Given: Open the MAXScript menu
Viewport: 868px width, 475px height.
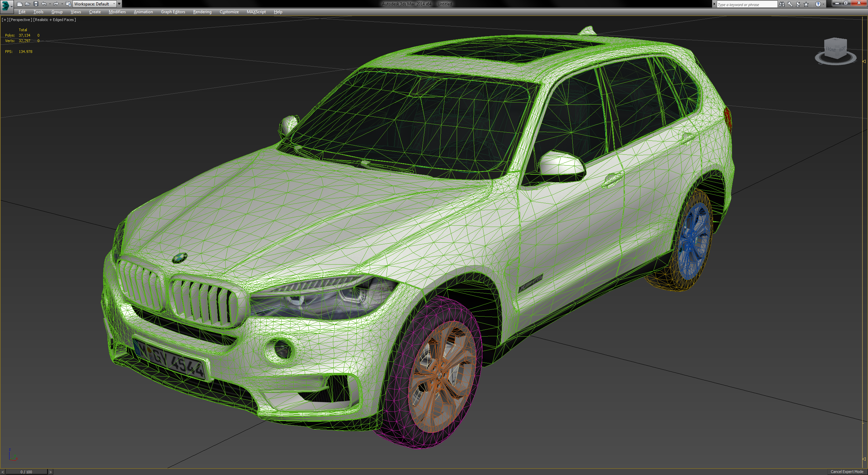Looking at the screenshot, I should click(x=256, y=12).
